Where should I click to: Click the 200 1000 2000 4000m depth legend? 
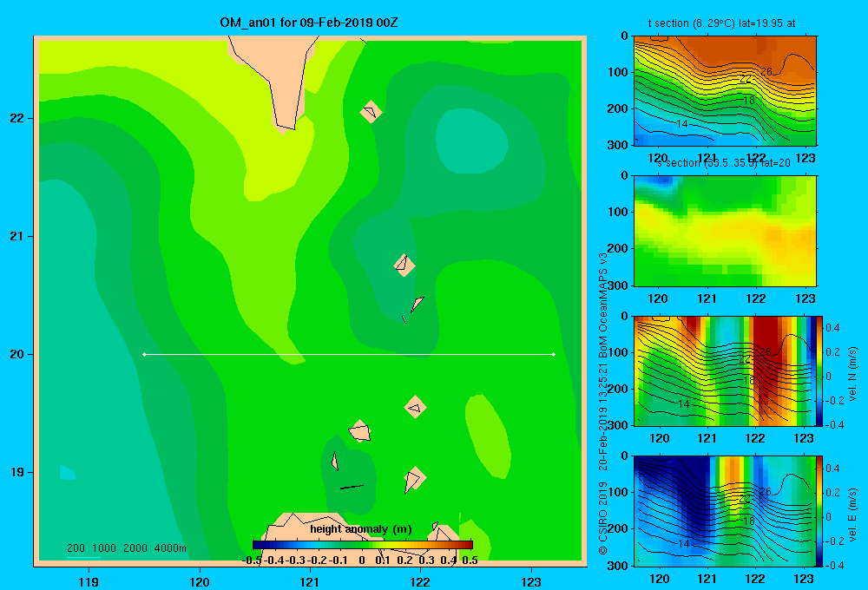pos(127,548)
